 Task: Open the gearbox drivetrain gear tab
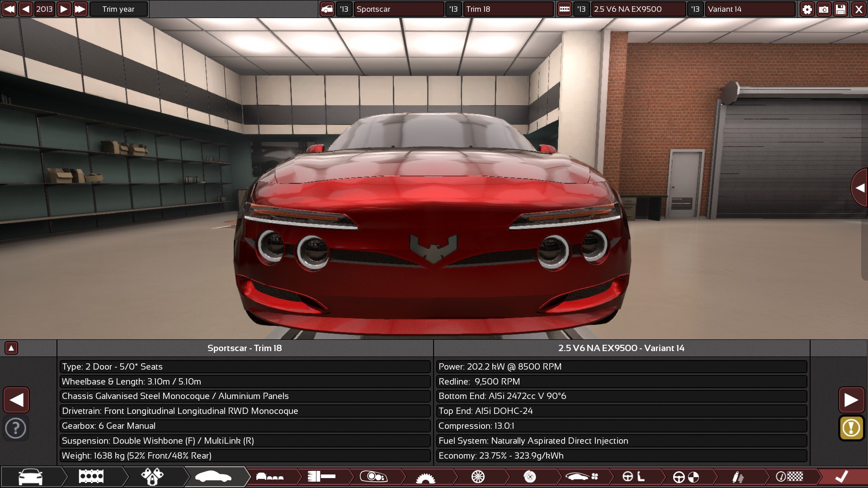coord(425,477)
